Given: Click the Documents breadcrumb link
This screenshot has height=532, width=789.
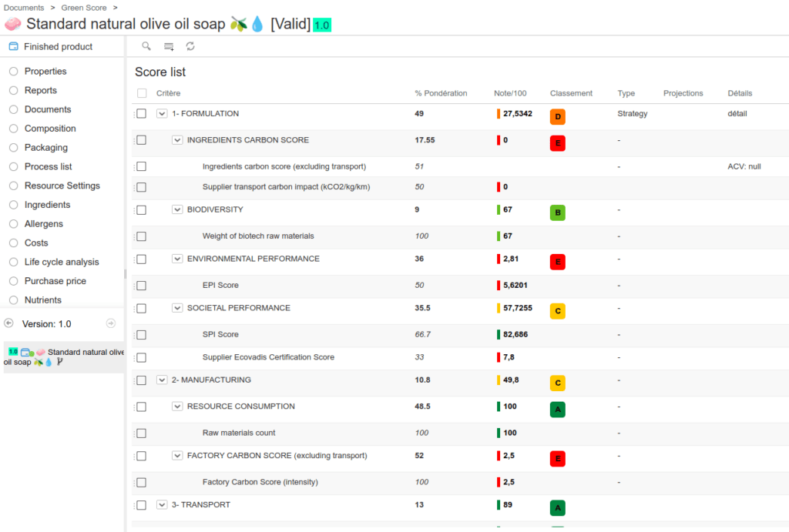Looking at the screenshot, I should point(24,8).
